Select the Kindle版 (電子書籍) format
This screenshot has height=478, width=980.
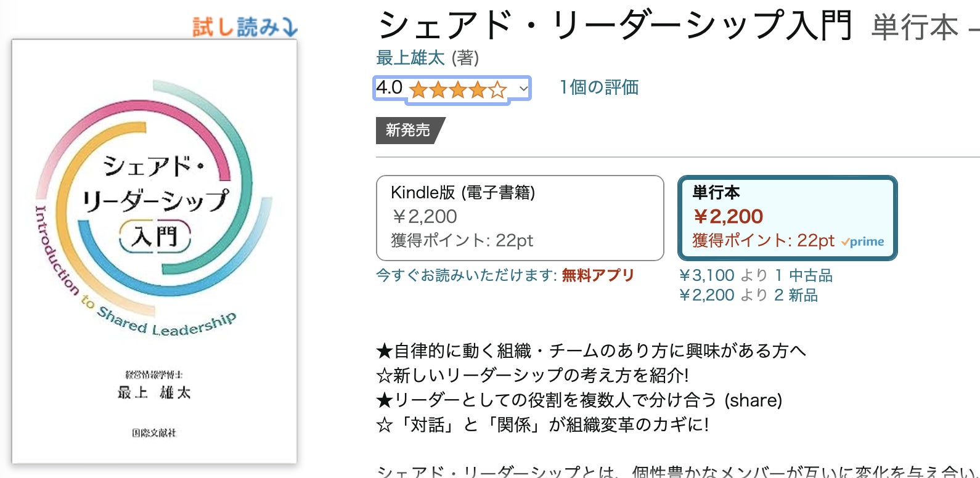coord(520,217)
